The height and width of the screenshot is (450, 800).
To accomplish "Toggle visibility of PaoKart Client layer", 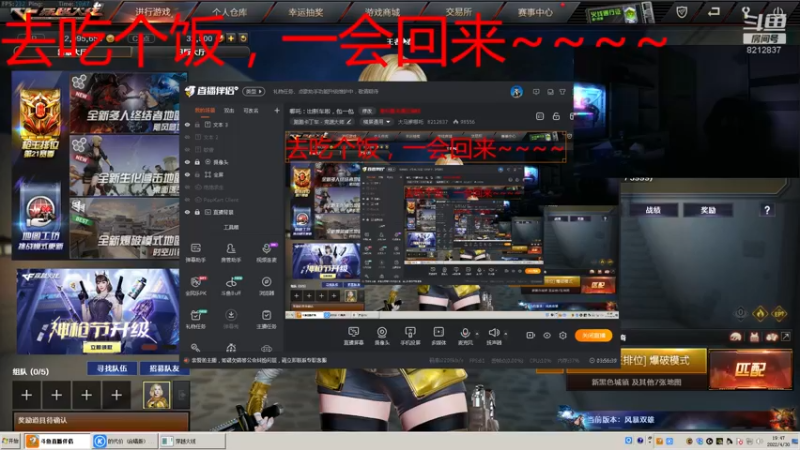I will pyautogui.click(x=187, y=199).
